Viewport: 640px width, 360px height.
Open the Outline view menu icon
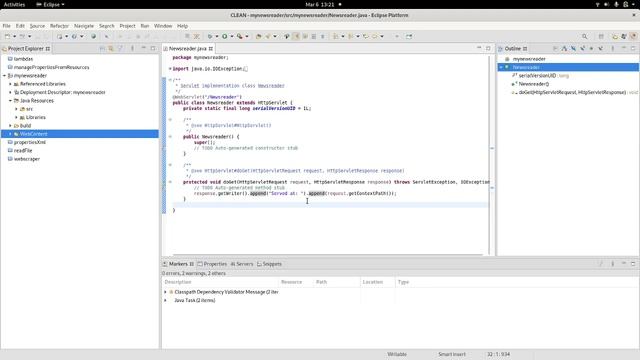613,48
